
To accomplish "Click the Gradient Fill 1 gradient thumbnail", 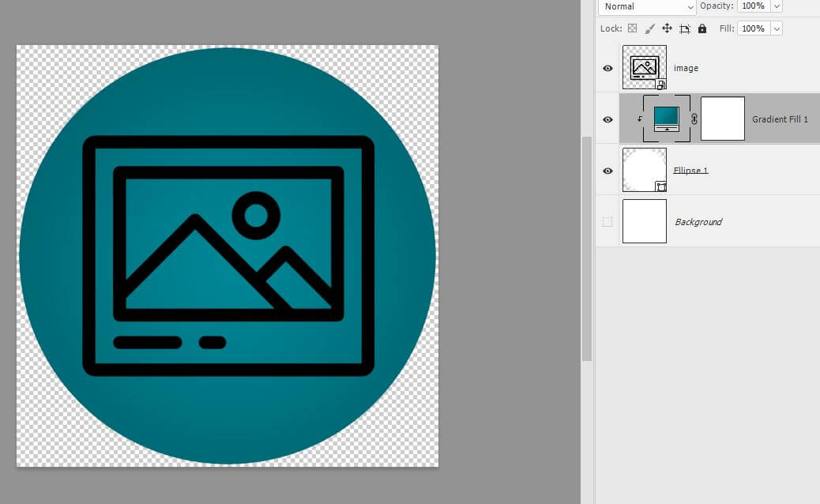I will (667, 118).
